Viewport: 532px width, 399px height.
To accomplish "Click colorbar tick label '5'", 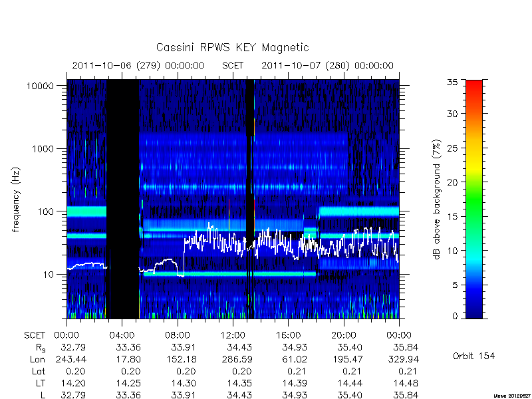I will 455,285.
